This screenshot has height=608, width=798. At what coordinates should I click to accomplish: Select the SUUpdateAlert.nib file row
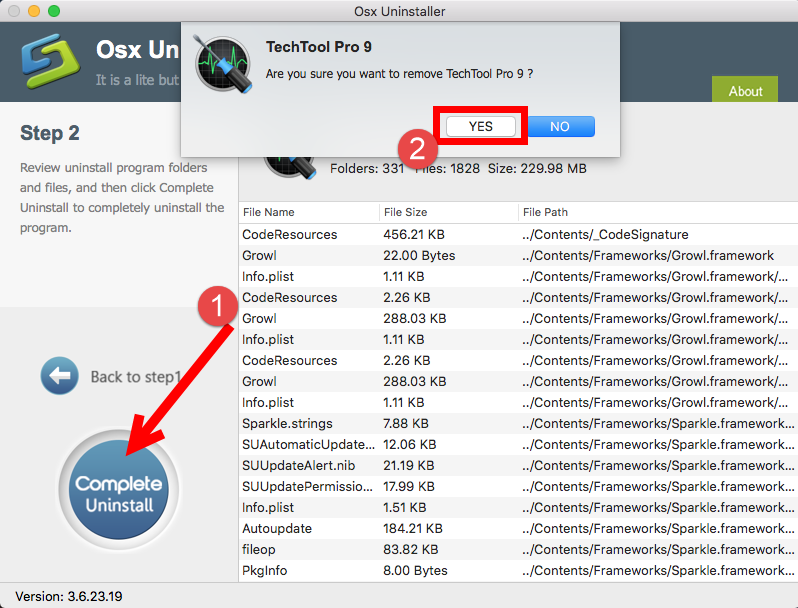tap(518, 466)
